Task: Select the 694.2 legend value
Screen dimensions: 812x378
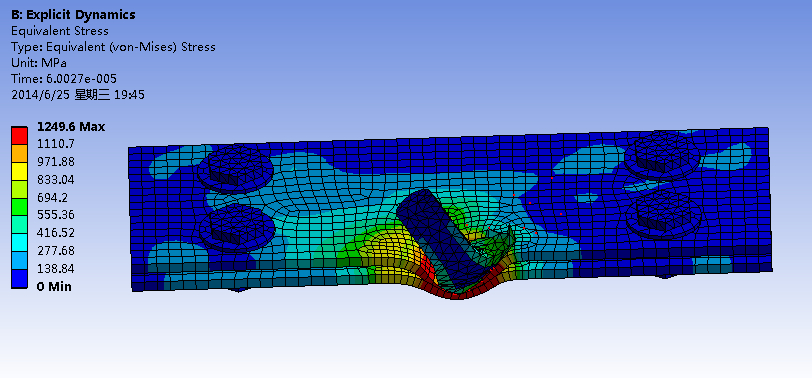Action: pyautogui.click(x=51, y=198)
